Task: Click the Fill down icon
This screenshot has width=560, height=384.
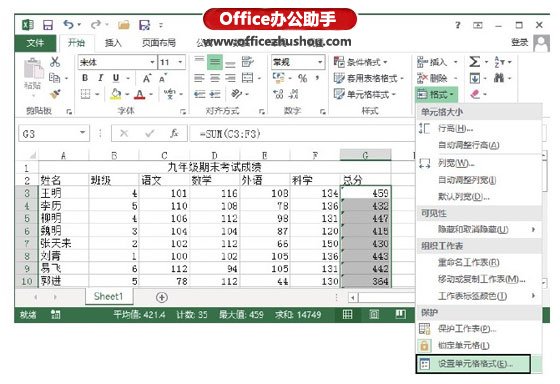Action: (x=474, y=78)
